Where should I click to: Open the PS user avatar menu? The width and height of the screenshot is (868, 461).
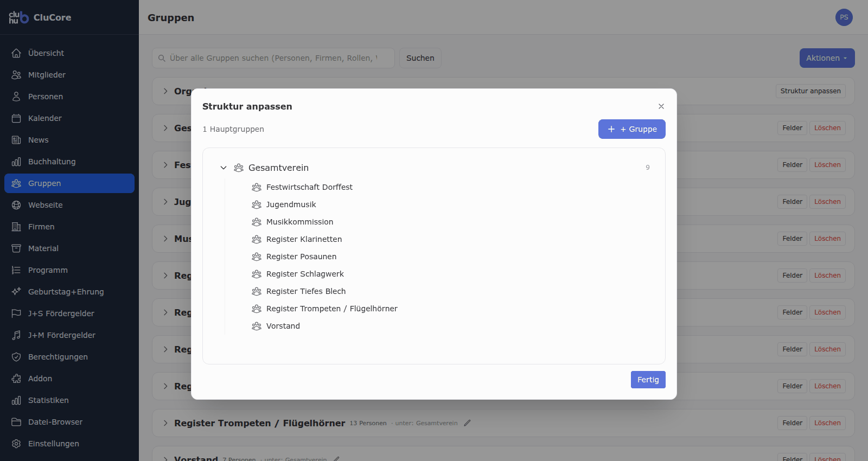click(844, 17)
